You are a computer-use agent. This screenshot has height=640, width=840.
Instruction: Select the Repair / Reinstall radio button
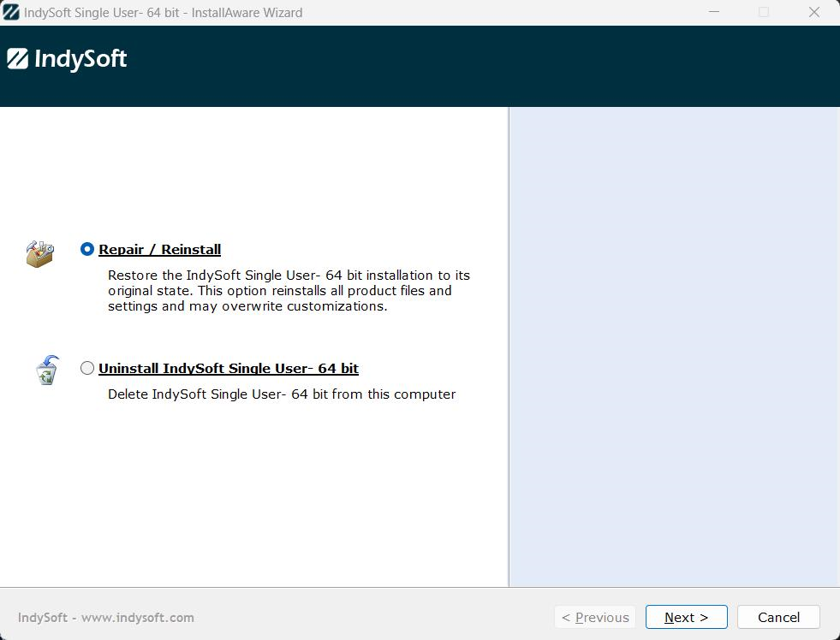click(87, 250)
